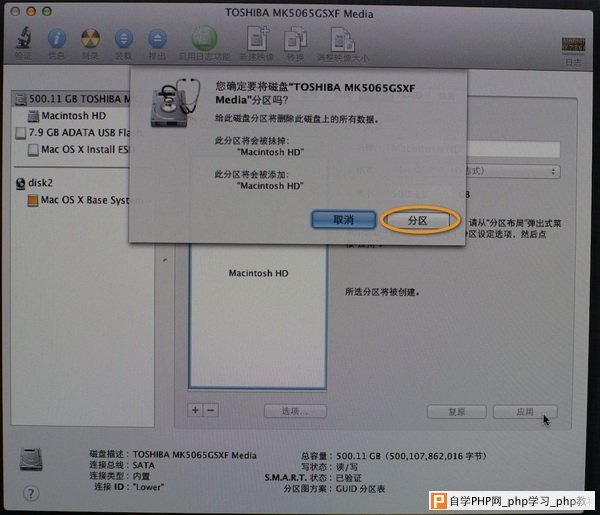This screenshot has width=600, height=515.
Task: Click the window's yellow minimize button
Action: (x=31, y=11)
